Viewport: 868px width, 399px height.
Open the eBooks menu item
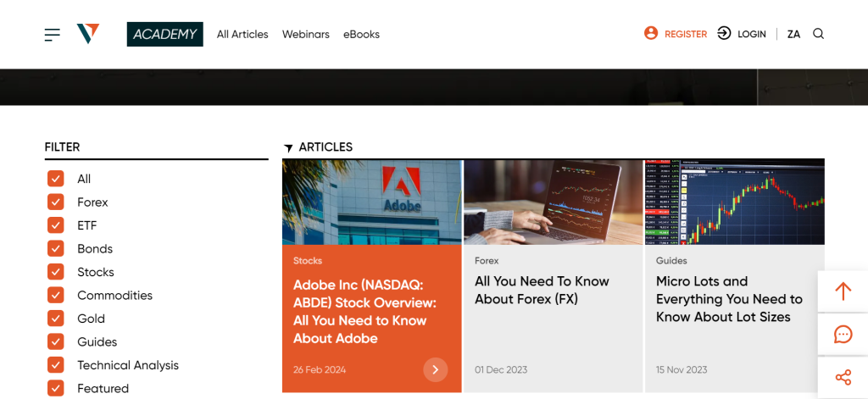(361, 35)
